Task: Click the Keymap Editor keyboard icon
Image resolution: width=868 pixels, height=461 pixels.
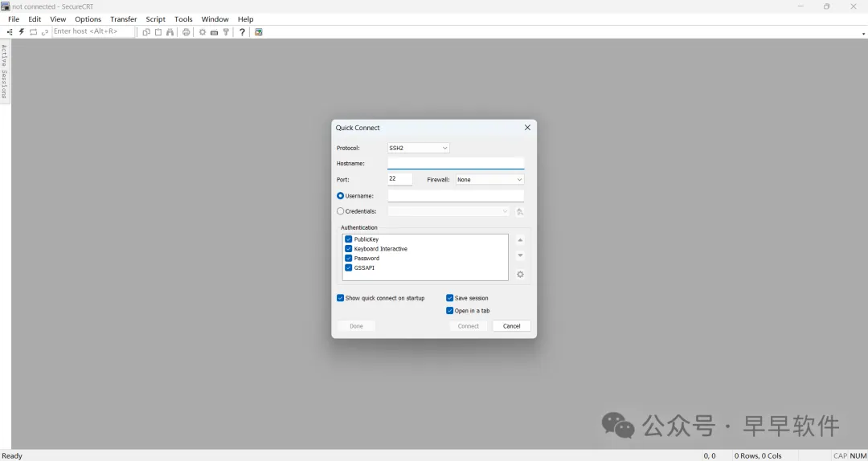Action: pos(215,32)
